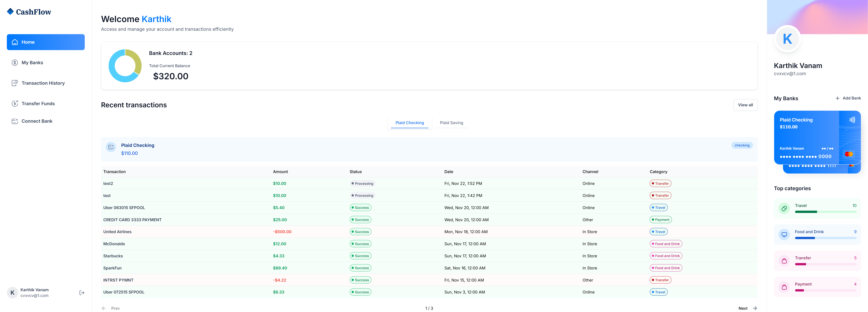868x312 pixels.
Task: Click the logout icon beside user email
Action: (82, 293)
